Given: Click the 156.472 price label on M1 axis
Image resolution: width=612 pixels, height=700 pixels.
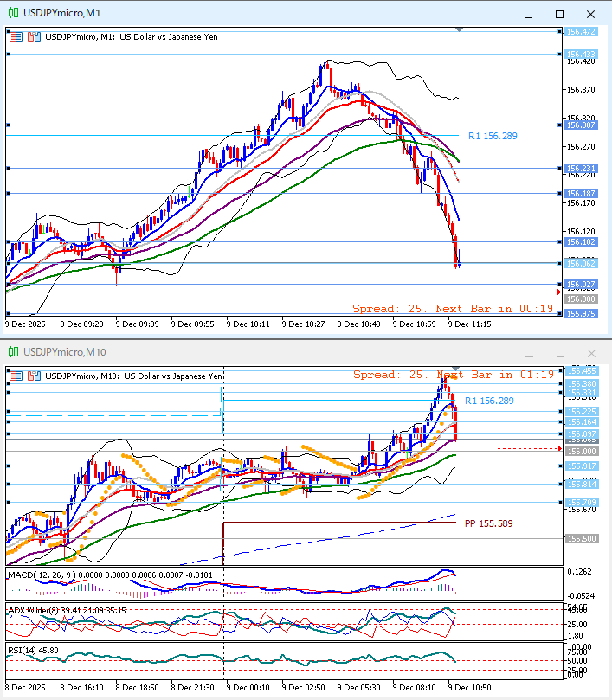Looking at the screenshot, I should pos(580,32).
